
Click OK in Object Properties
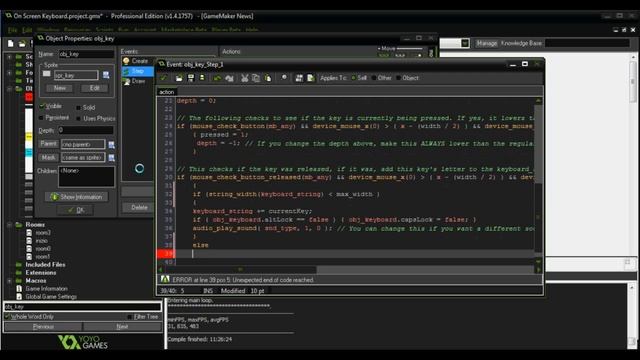(76, 210)
